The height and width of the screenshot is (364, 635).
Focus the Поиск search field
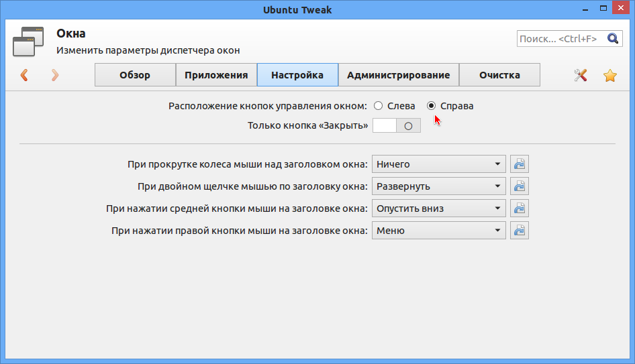coord(569,39)
